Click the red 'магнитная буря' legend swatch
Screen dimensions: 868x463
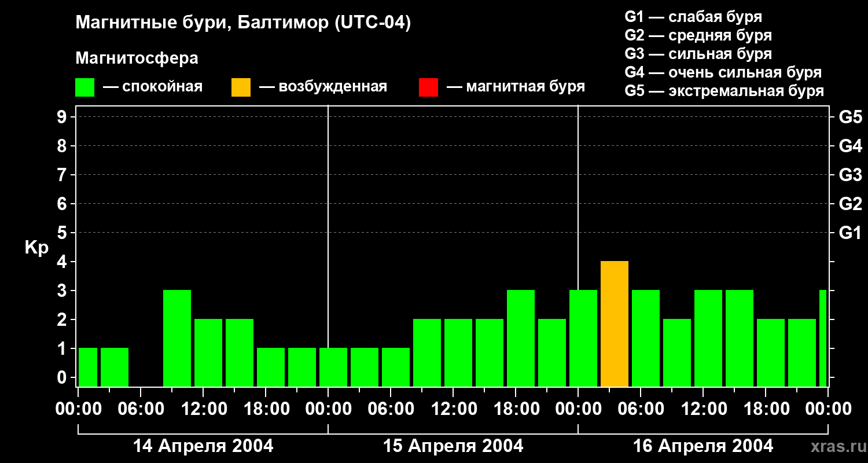point(428,87)
